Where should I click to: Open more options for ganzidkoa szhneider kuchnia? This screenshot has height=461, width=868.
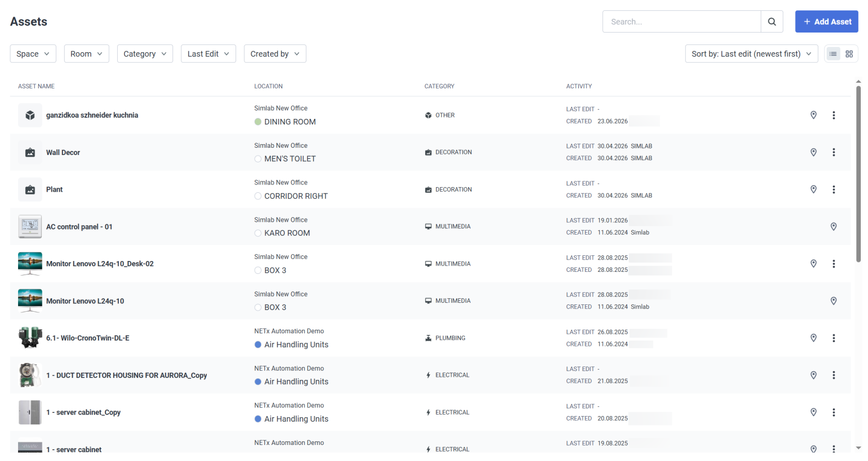(833, 115)
